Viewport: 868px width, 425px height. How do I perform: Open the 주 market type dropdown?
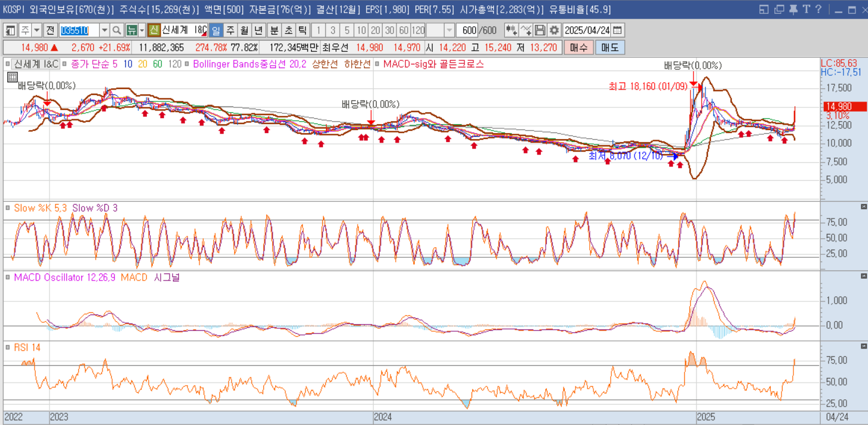tap(37, 30)
